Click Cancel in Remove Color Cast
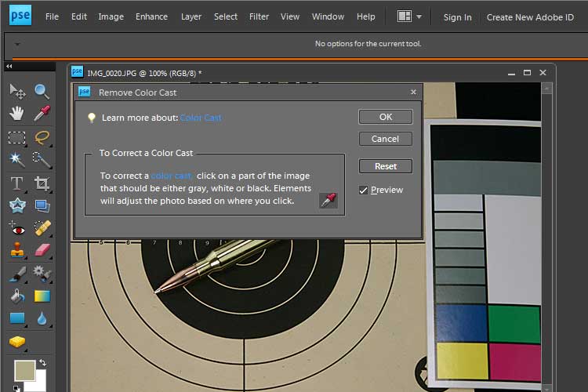 pos(386,139)
